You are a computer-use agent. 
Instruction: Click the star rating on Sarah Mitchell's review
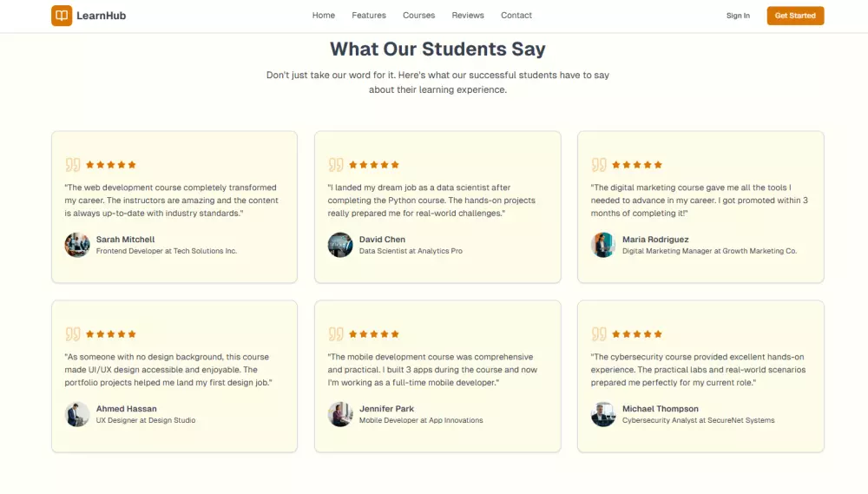tap(111, 165)
